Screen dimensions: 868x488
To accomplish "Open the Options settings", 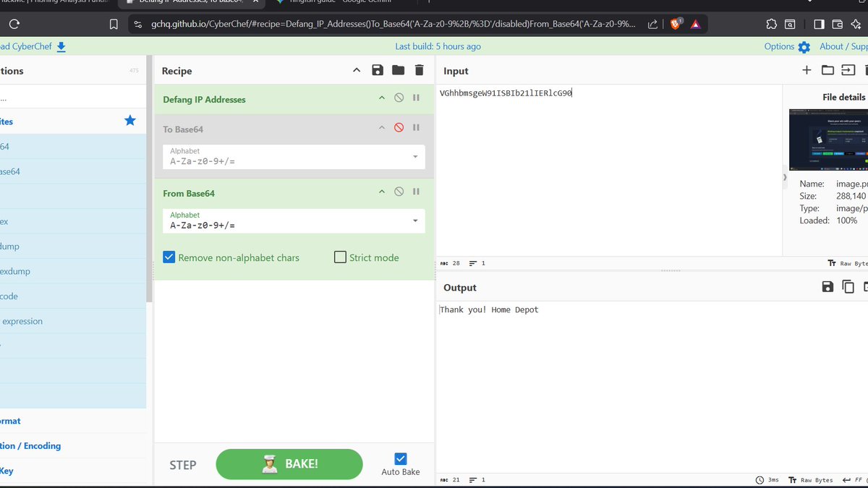I will 787,46.
